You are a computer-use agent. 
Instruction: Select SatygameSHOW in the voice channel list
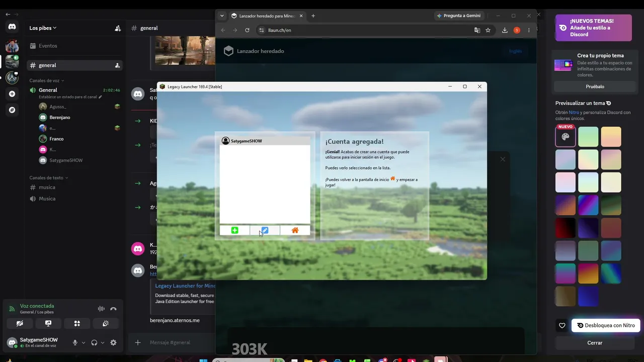pyautogui.click(x=80, y=160)
